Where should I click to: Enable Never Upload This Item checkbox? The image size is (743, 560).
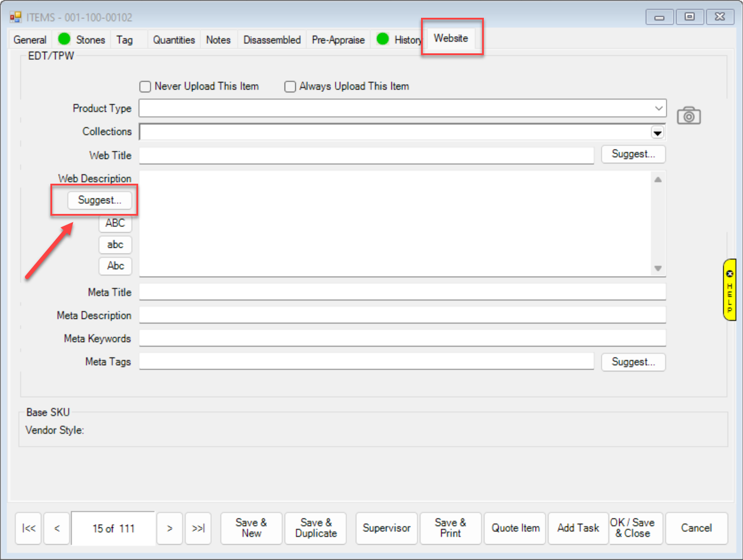pyautogui.click(x=145, y=87)
